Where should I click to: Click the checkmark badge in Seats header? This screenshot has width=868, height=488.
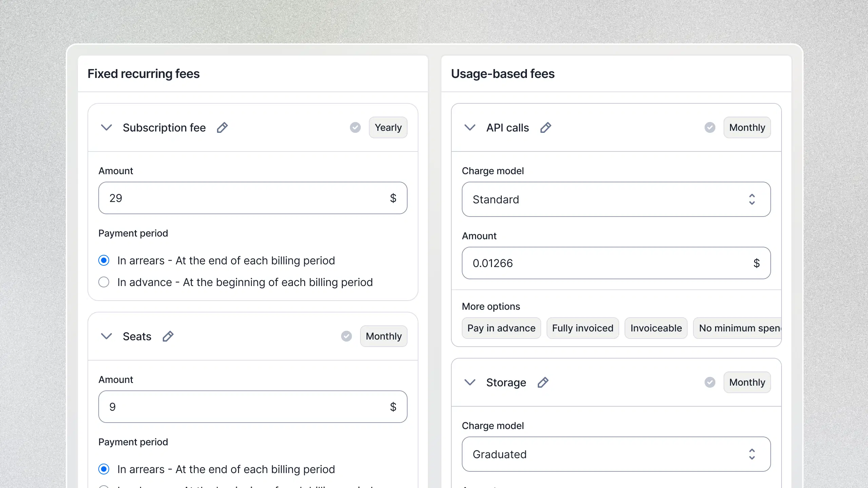(x=346, y=336)
